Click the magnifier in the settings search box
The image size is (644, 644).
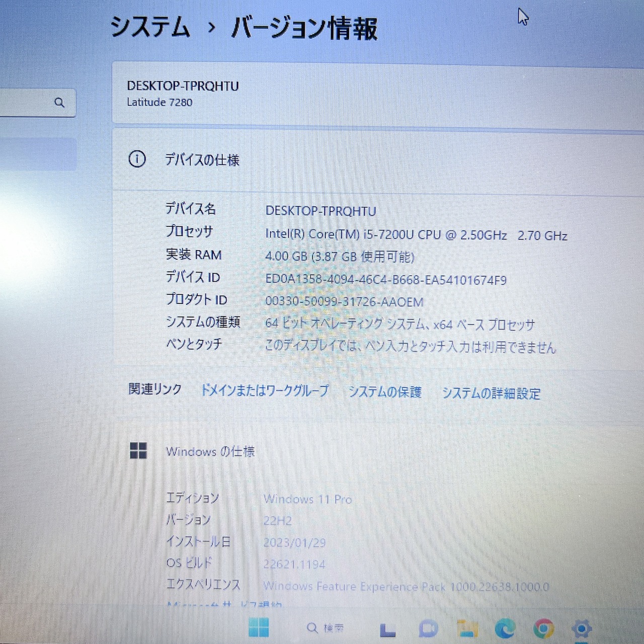(59, 103)
